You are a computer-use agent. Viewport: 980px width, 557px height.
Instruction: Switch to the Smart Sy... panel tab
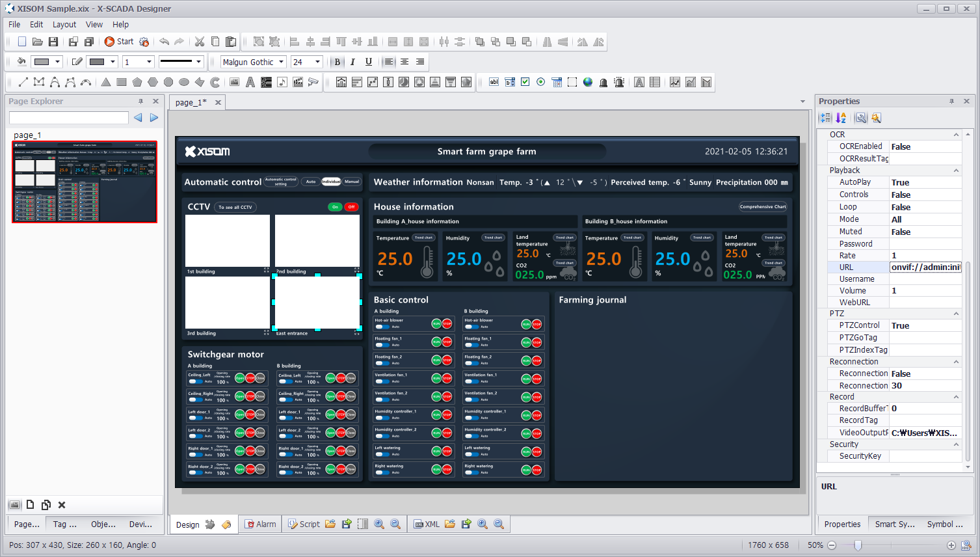tap(895, 524)
